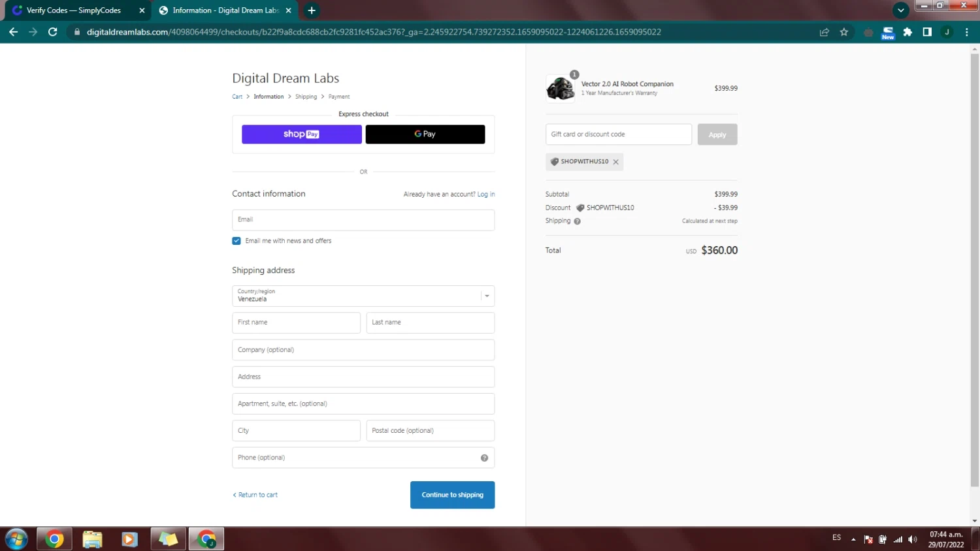Close the Verify Codes SimplyCodes tab
This screenshot has width=980, height=551.
[142, 10]
